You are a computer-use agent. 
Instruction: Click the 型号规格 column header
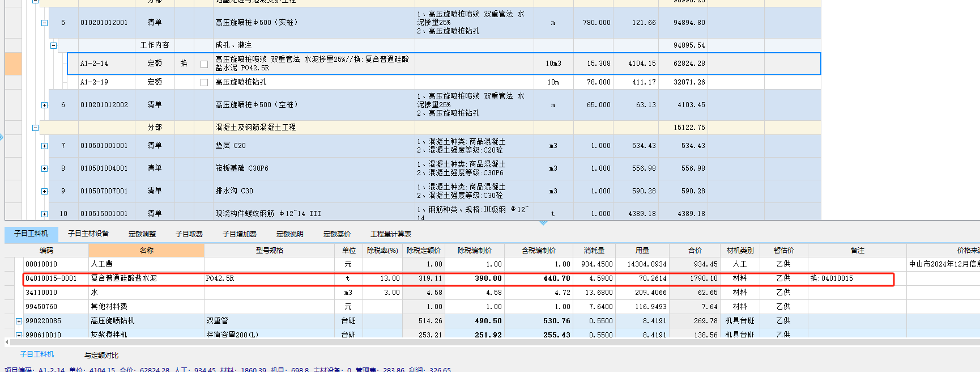pos(269,250)
